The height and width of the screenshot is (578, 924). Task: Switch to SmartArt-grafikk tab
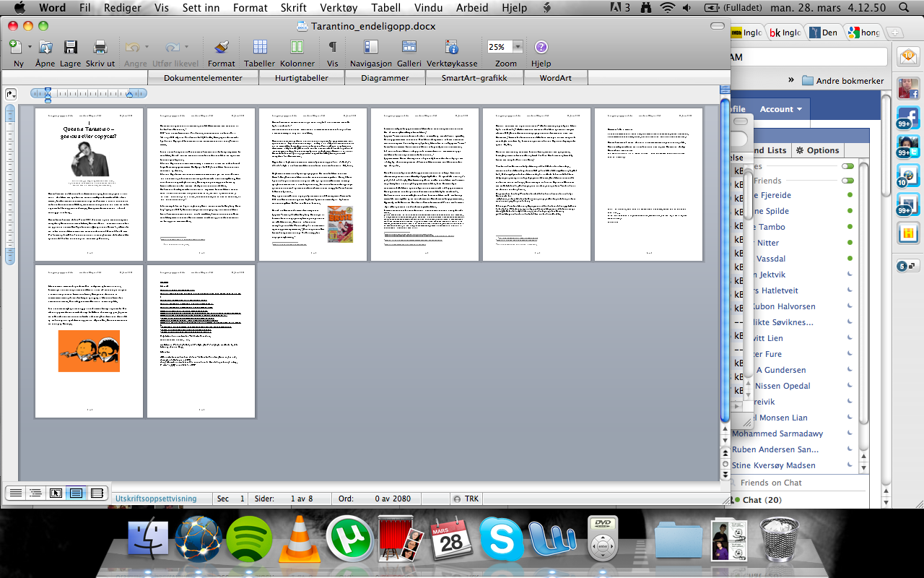(x=474, y=78)
